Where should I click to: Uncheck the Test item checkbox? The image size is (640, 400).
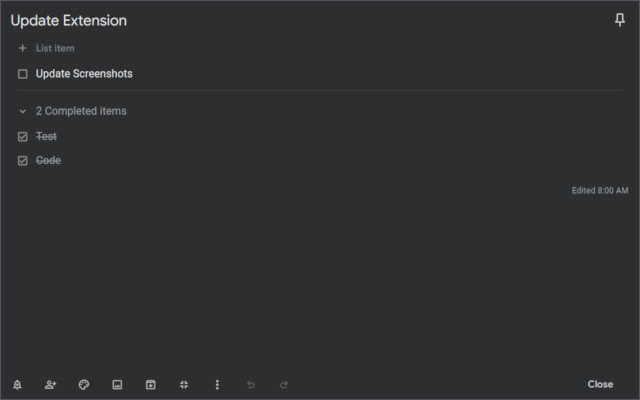pyautogui.click(x=23, y=136)
